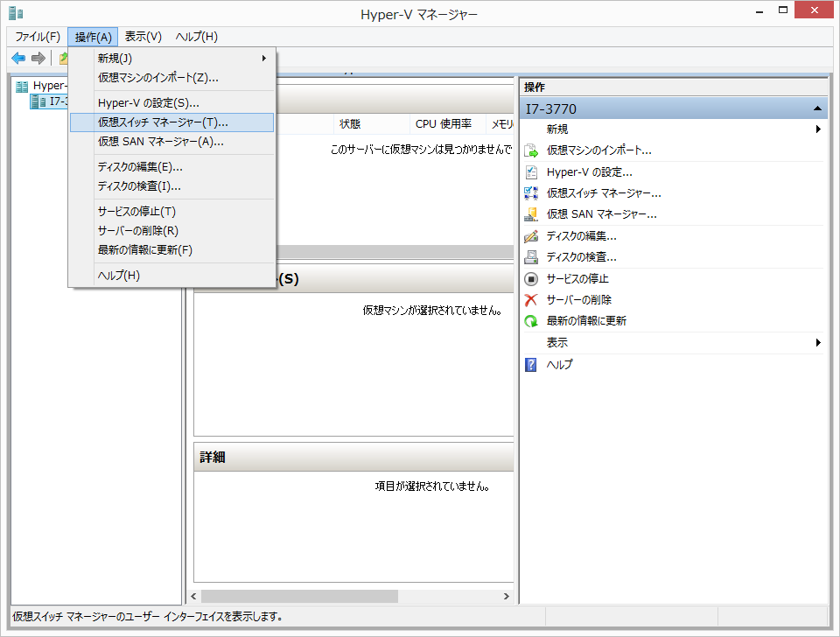840x637 pixels.
Task: Click the 詳細 section header
Action: pos(353,457)
